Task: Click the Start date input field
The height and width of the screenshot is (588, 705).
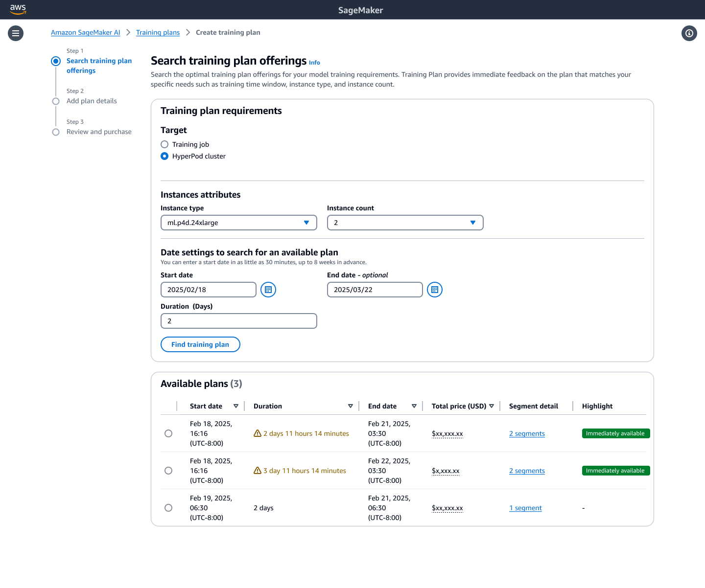Action: coord(209,290)
